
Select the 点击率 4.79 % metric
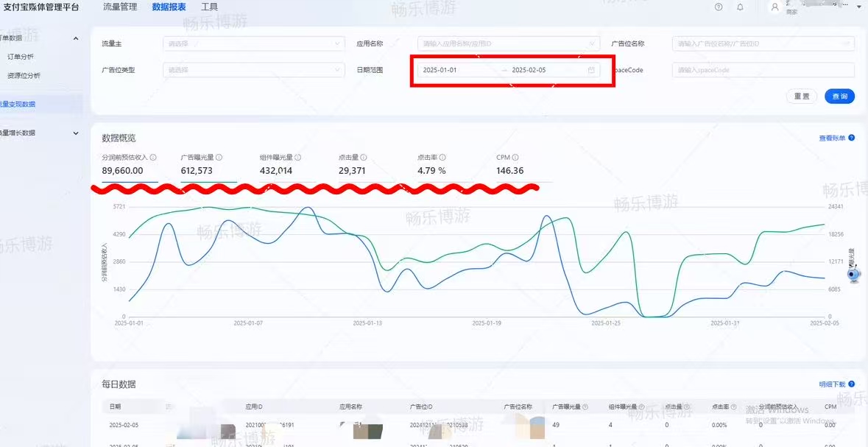(x=445, y=165)
